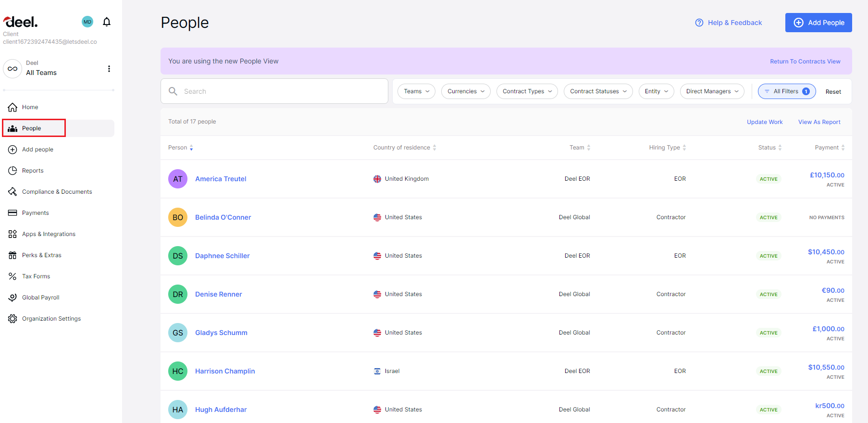This screenshot has width=868, height=423.
Task: Open the three-dot menu beside All Teams
Action: click(109, 69)
